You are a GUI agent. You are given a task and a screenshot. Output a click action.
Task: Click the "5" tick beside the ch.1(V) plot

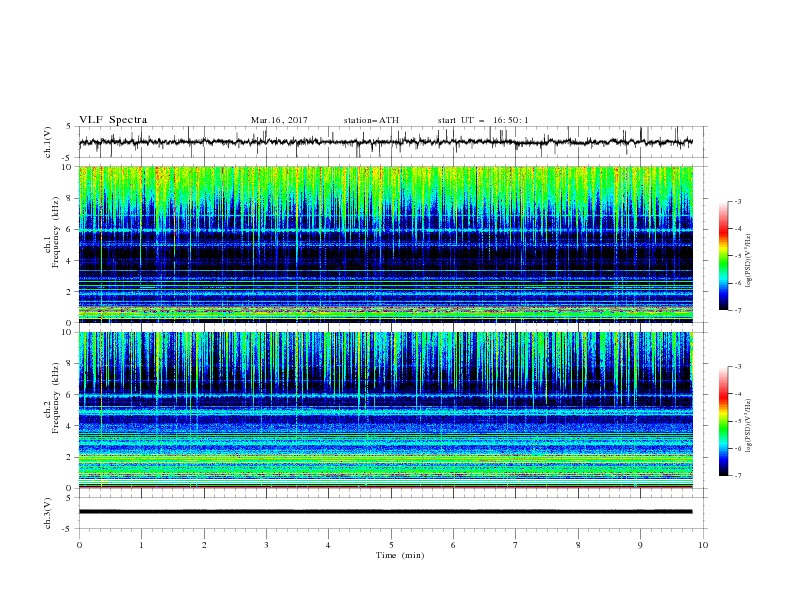pos(69,127)
